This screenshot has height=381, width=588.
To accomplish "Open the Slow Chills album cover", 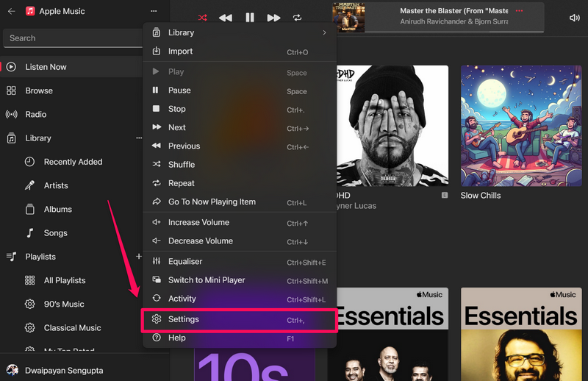I will tap(520, 126).
